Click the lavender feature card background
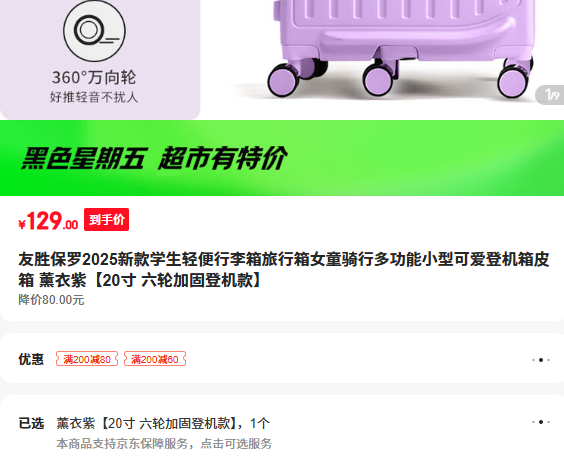 [100, 59]
